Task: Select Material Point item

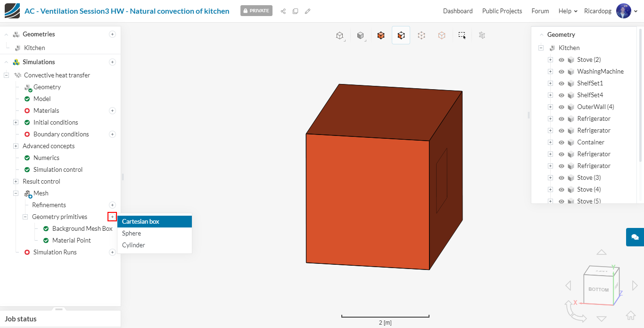Action: pos(72,240)
